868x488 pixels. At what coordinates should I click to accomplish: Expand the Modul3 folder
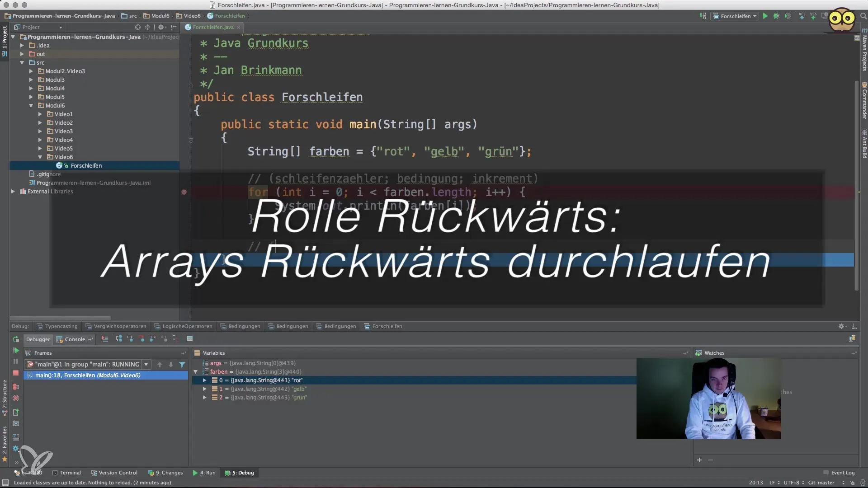pos(31,80)
